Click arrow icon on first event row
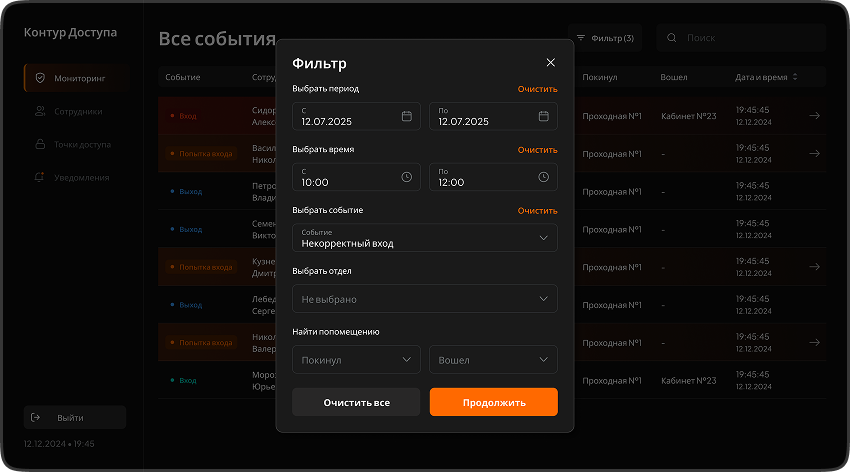This screenshot has height=472, width=850. coord(814,116)
